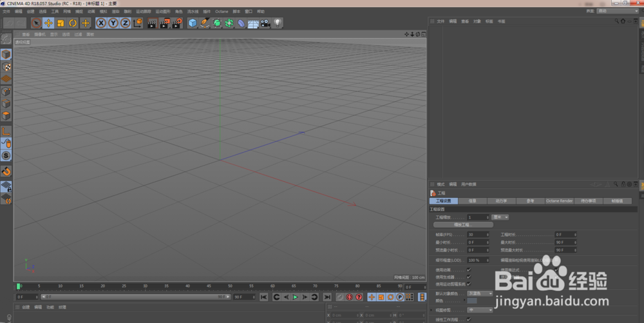
Task: Toggle the Y axis lock
Action: [113, 23]
